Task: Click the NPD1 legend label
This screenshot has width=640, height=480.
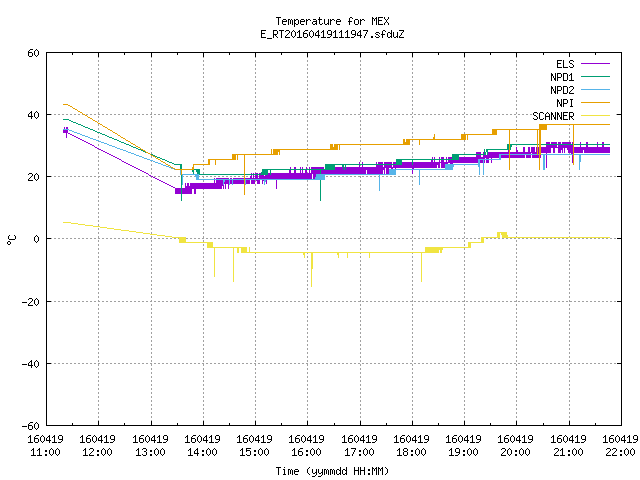Action: [562, 77]
